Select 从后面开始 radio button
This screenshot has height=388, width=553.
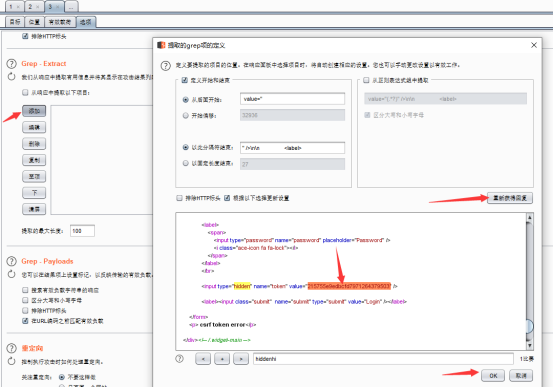click(186, 100)
